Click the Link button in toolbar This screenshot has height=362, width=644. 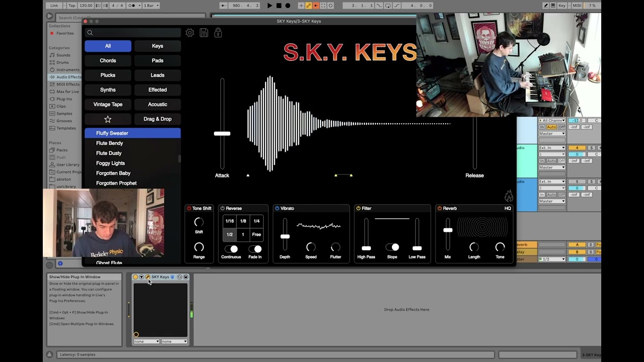click(54, 6)
